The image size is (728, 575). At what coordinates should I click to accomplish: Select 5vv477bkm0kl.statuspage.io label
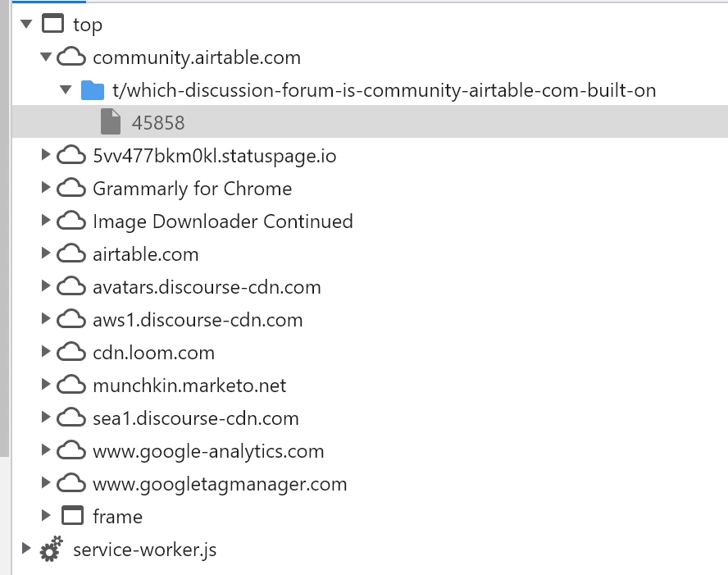click(x=215, y=156)
